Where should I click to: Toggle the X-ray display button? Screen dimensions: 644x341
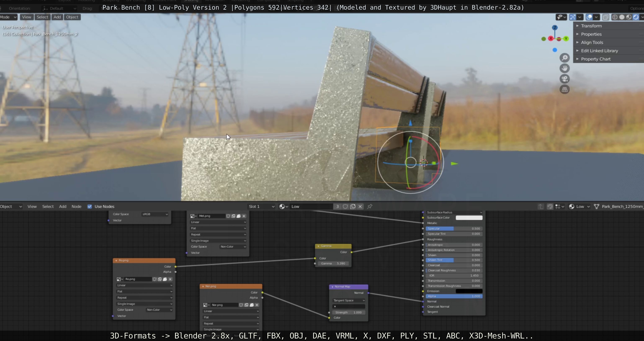pos(605,17)
